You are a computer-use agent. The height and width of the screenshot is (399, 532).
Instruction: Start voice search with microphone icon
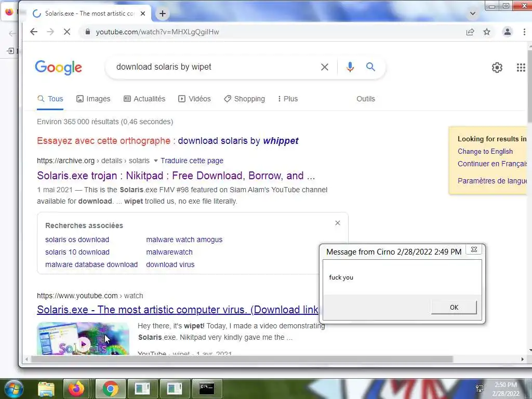(x=350, y=67)
